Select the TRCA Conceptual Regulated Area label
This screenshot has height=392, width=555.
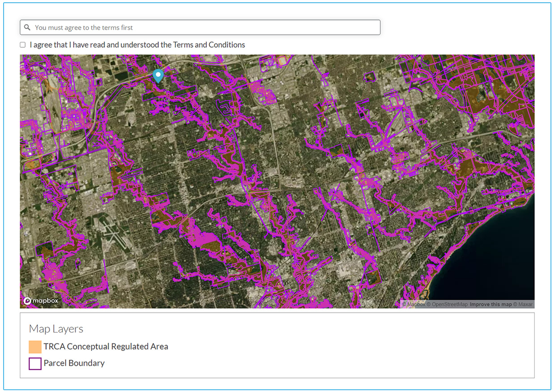click(x=106, y=346)
